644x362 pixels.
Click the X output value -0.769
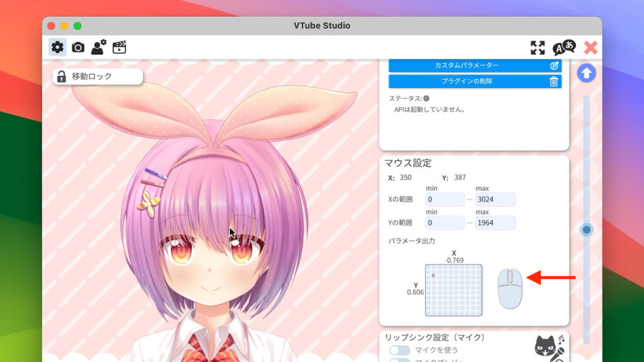(x=454, y=260)
